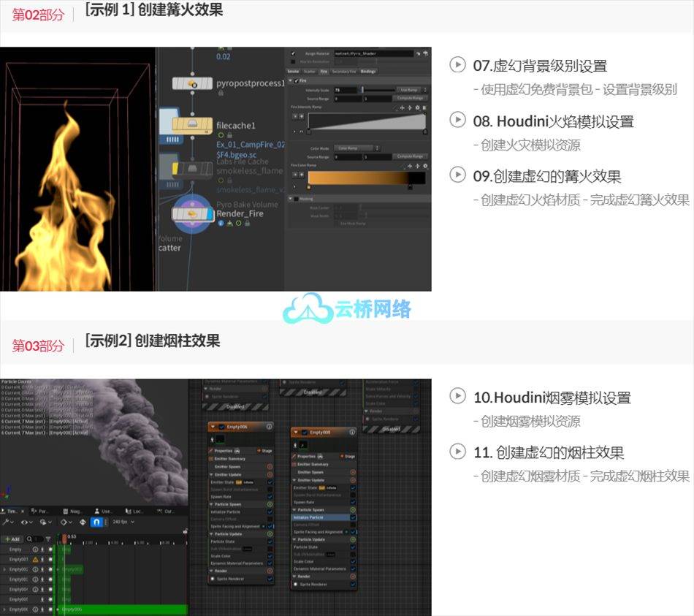
Task: Click the Add track button
Action: (x=12, y=539)
